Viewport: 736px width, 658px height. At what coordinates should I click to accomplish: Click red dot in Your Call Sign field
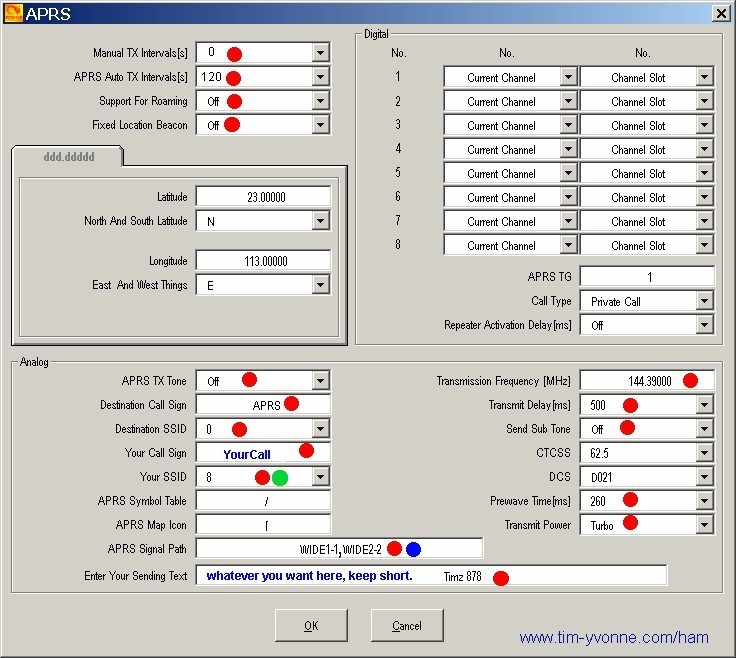[x=306, y=451]
